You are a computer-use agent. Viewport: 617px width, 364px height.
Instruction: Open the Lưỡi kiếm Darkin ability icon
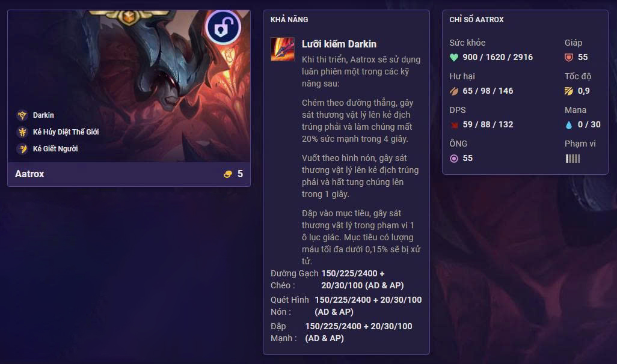click(283, 49)
